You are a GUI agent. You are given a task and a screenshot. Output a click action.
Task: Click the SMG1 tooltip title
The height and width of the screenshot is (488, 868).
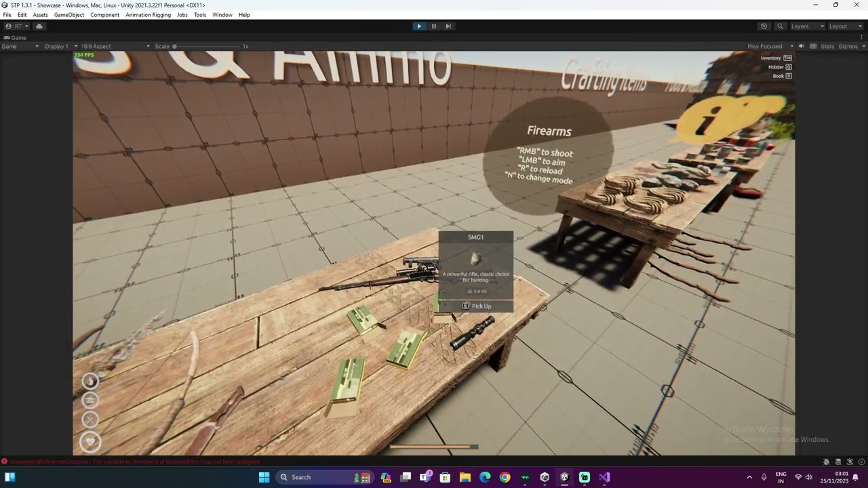click(x=475, y=237)
